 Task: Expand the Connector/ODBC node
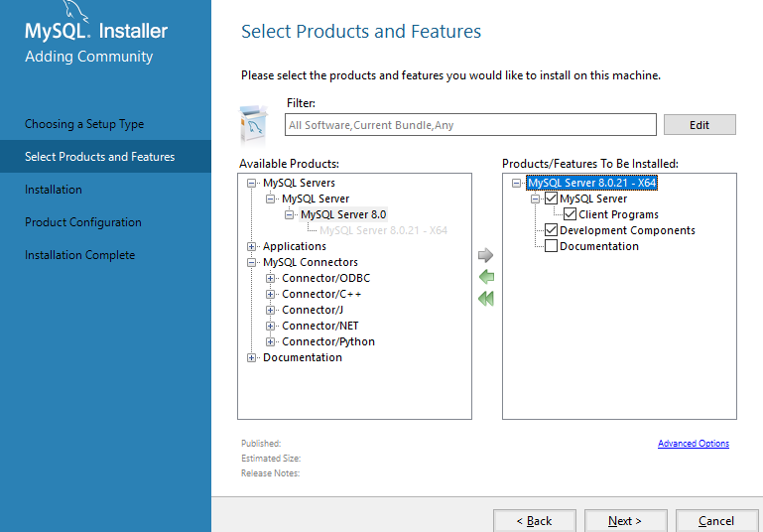pyautogui.click(x=270, y=279)
